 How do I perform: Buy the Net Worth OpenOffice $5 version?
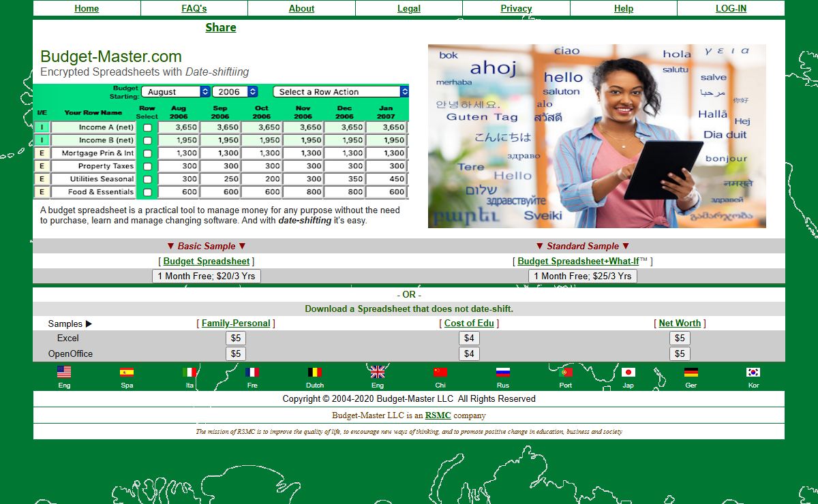(680, 353)
